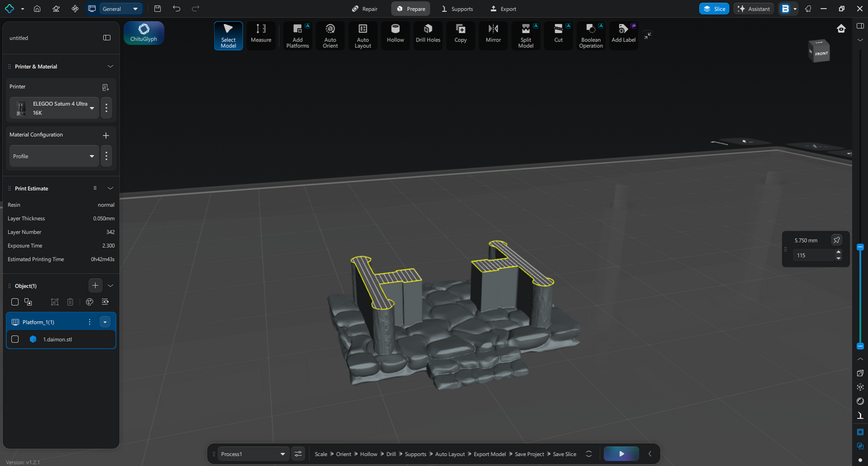Screen dimensions: 868x466
Task: Click the pin icon beside 5.750 mm
Action: [836, 240]
